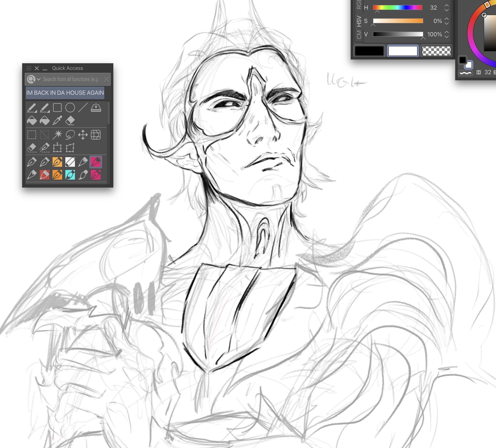Click the Hue gradient slider bar
Image resolution: width=496 pixels, height=448 pixels.
[397, 7]
